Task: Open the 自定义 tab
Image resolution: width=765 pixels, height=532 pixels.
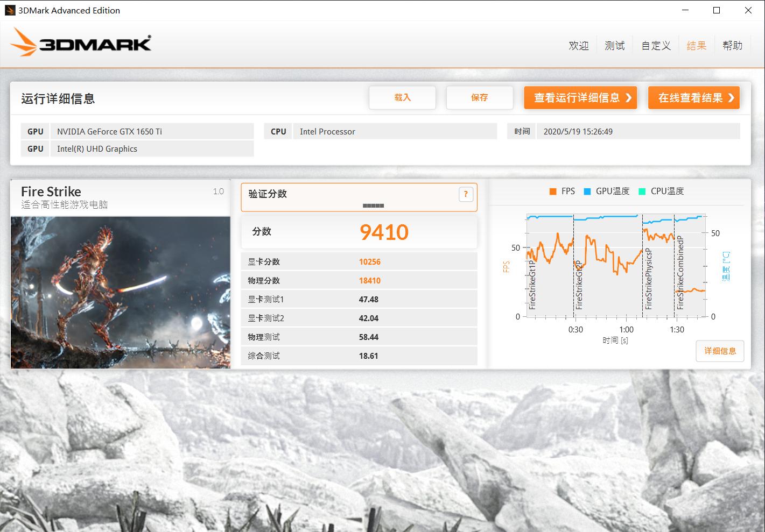Action: click(x=656, y=46)
